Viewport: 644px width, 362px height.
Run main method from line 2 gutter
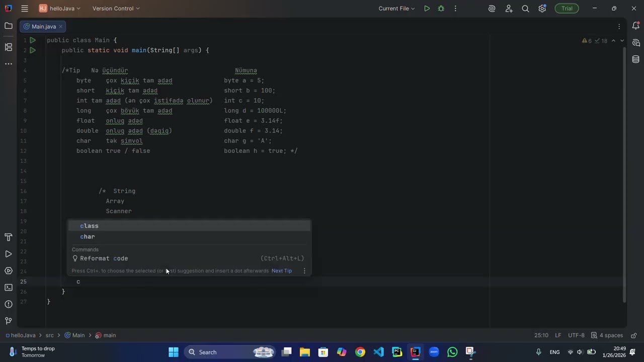(33, 50)
